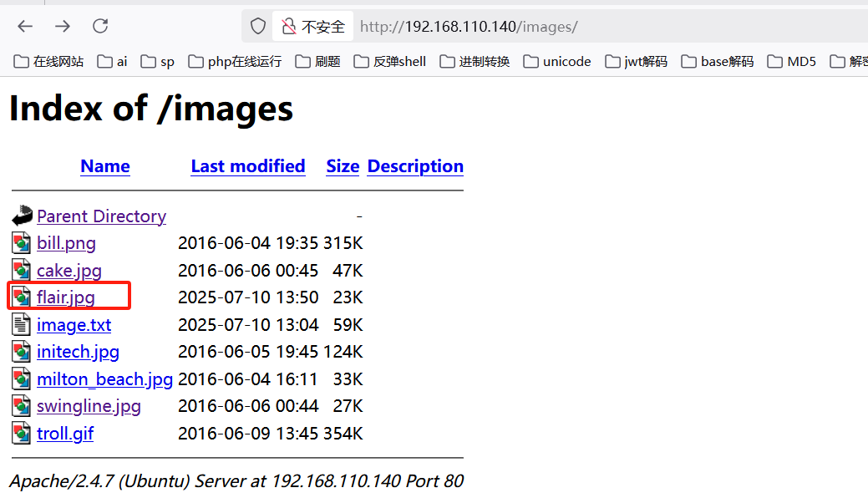This screenshot has height=503, width=868.
Task: Open the jwt解码 bookmark folder
Action: click(x=637, y=62)
